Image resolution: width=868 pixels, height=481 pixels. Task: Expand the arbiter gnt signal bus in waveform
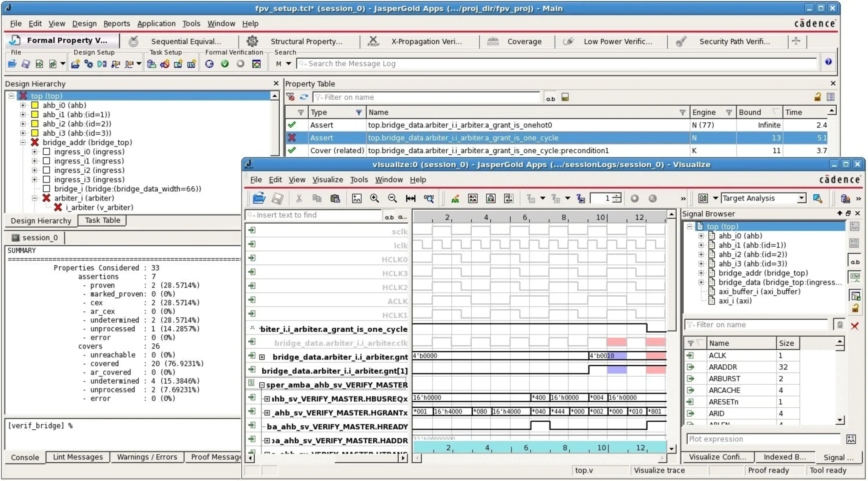(262, 357)
